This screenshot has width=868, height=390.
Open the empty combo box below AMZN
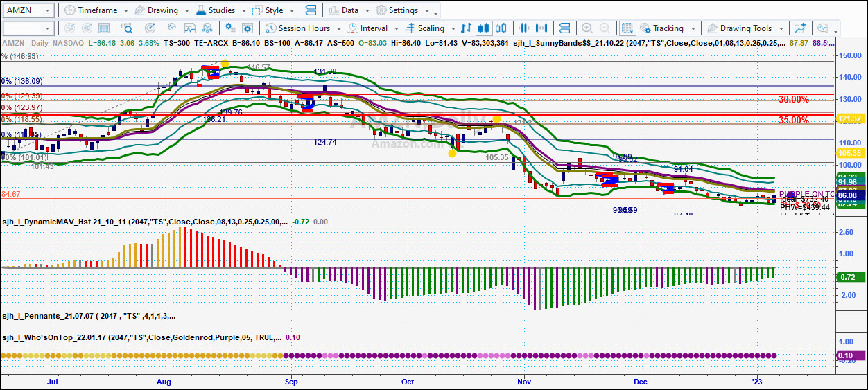28,28
